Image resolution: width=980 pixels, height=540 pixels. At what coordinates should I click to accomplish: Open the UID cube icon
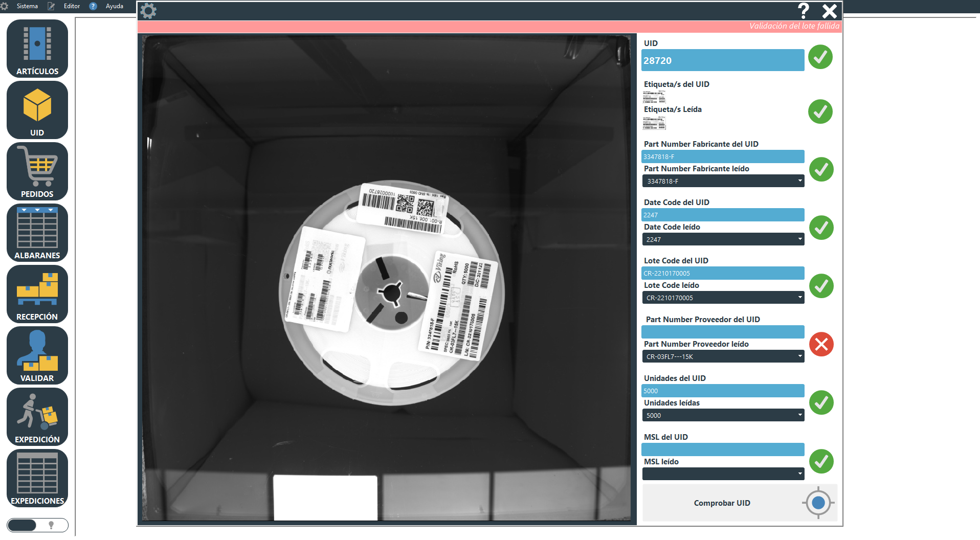[37, 110]
